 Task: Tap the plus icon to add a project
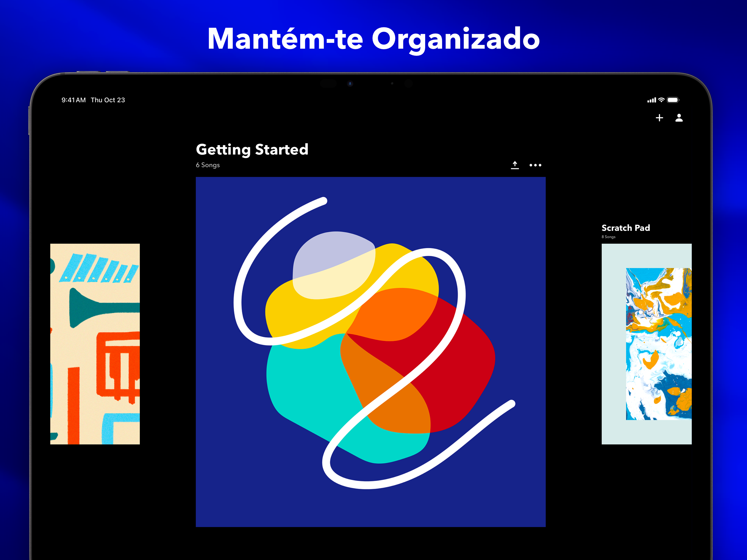point(659,118)
